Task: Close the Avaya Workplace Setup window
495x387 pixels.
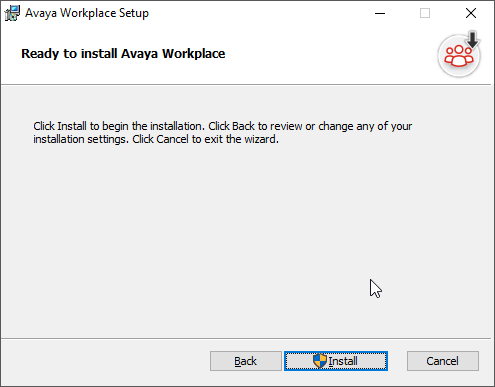Action: [471, 13]
